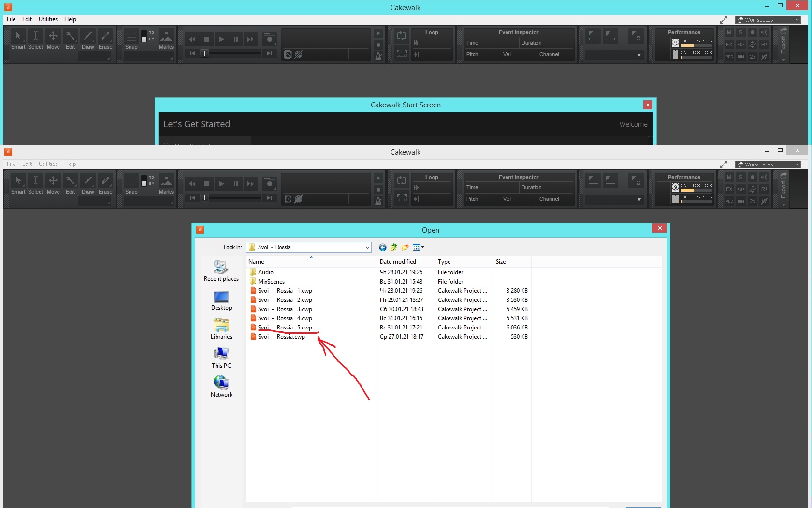The image size is (812, 508).
Task: Toggle the 2x button in the Start Screen window
Action: click(753, 57)
